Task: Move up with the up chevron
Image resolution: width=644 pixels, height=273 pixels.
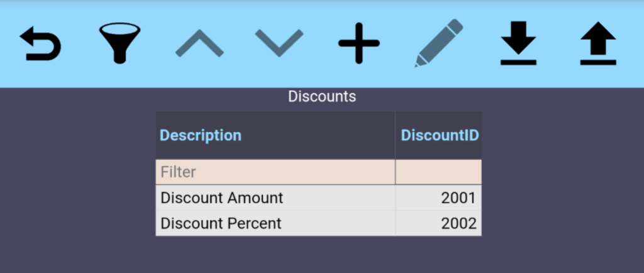Action: point(199,43)
